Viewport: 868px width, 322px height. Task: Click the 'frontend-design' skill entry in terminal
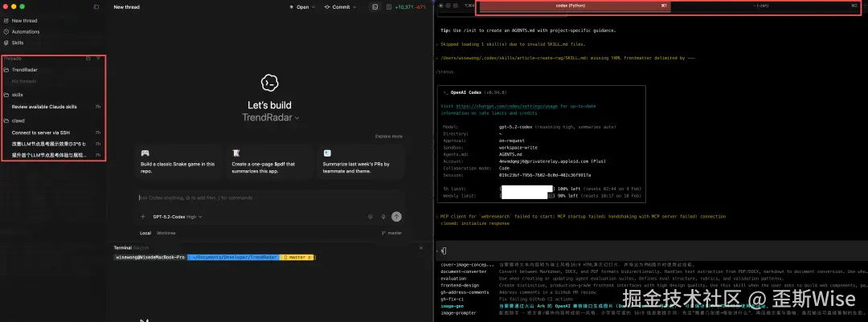click(460, 285)
